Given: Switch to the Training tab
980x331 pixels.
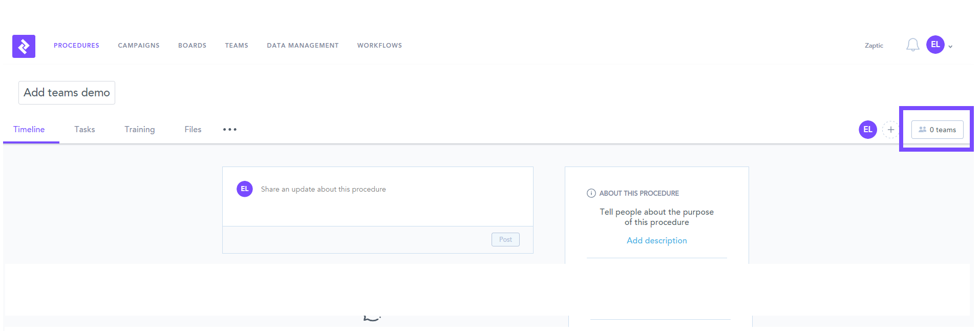Looking at the screenshot, I should click(139, 130).
